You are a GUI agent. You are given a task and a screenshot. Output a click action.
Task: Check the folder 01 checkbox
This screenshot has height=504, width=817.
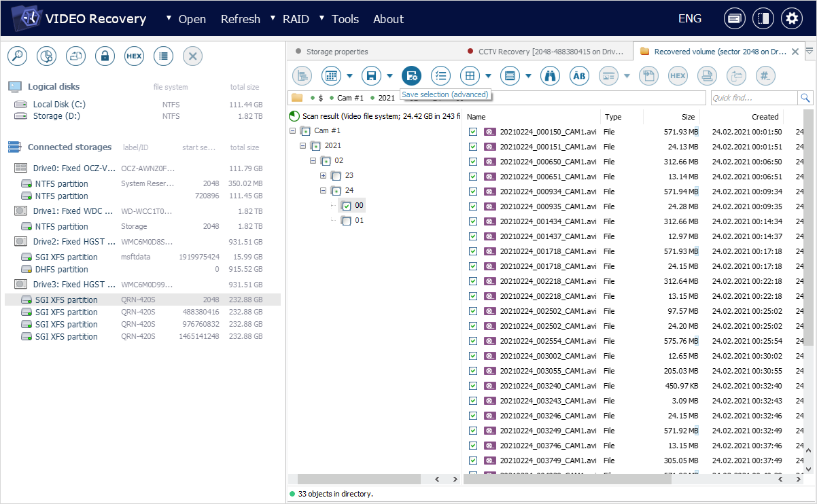pos(347,221)
